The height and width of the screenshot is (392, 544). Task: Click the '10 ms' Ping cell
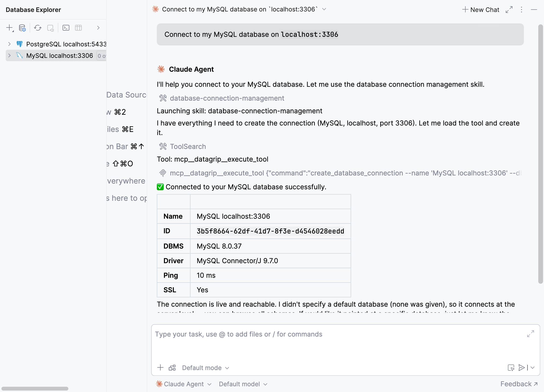270,275
